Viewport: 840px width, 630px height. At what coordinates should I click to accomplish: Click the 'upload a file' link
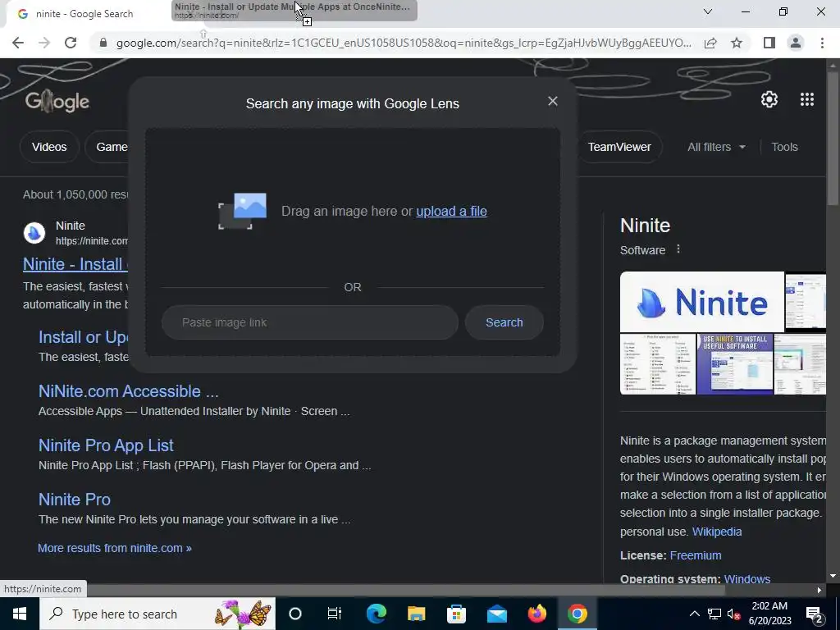(x=451, y=211)
